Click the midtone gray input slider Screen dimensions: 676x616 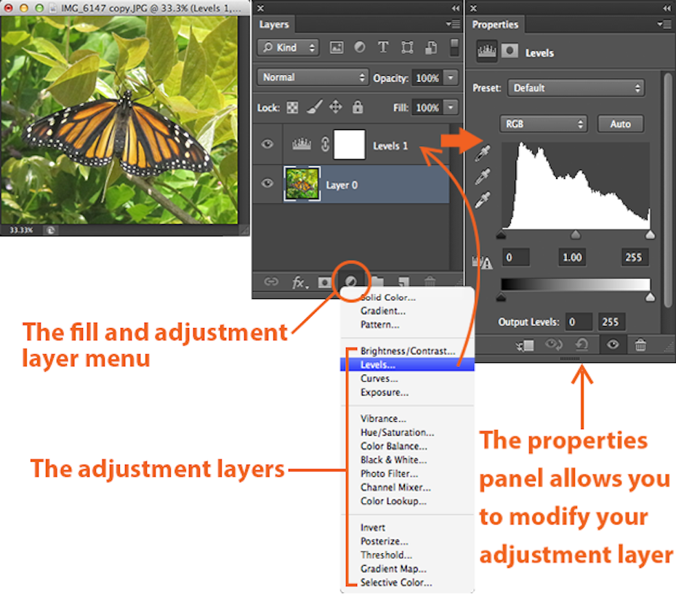click(x=576, y=235)
